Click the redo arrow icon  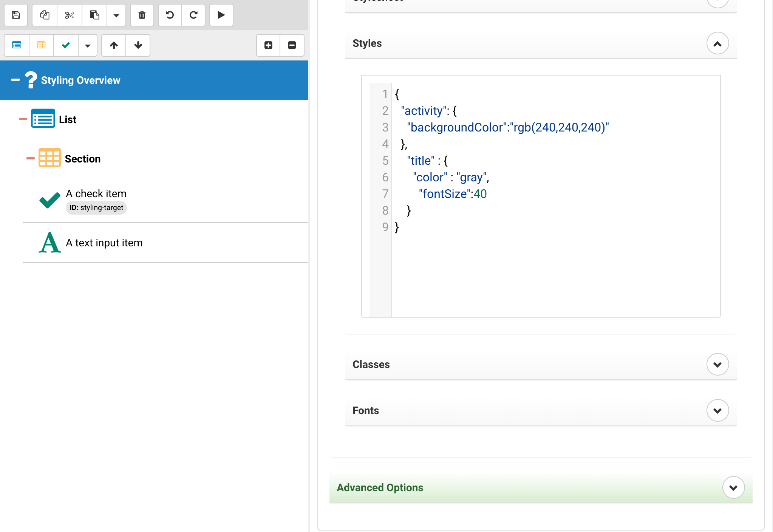coord(193,15)
